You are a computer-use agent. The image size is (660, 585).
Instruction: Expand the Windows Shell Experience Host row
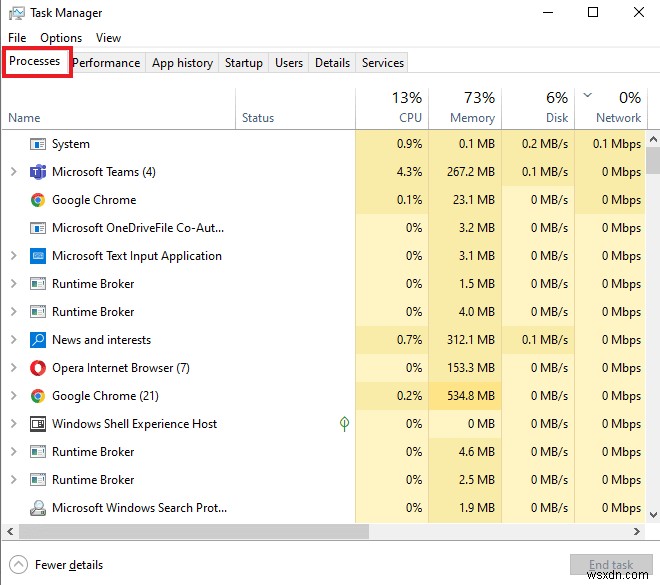pyautogui.click(x=13, y=424)
